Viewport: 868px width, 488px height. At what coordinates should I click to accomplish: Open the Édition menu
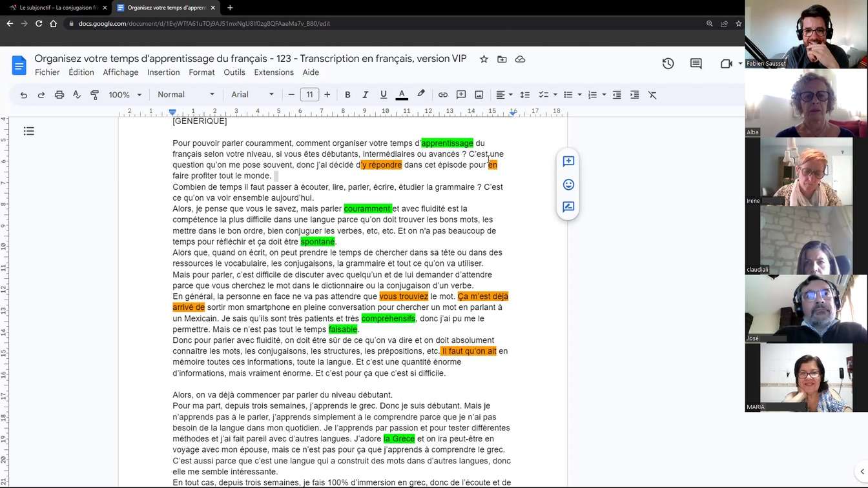[x=81, y=72]
